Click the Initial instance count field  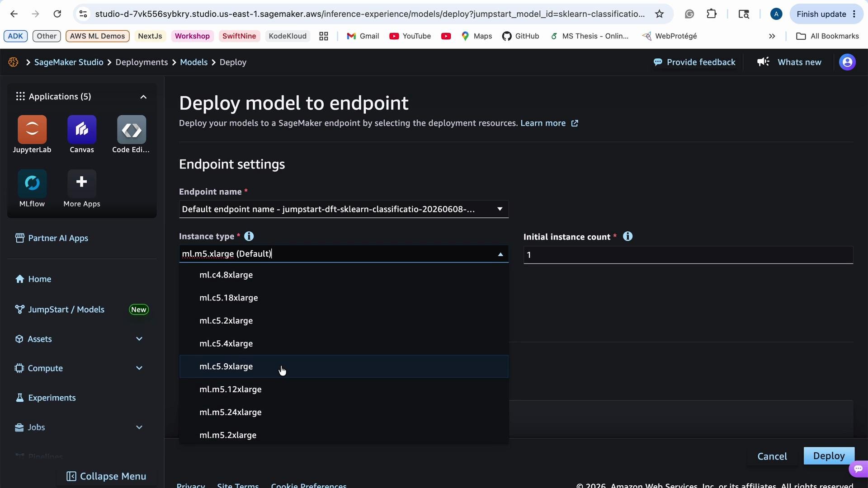(688, 255)
